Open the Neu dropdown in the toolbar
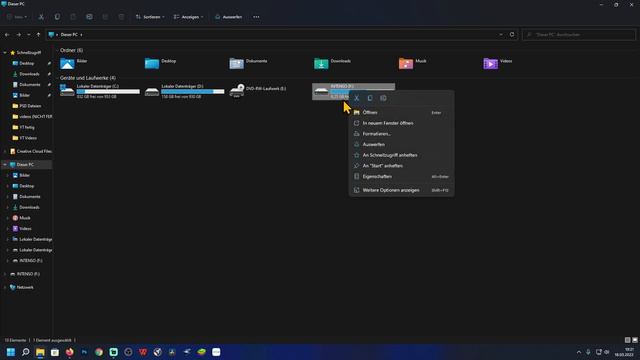Image resolution: width=640 pixels, height=360 pixels. 17,17
